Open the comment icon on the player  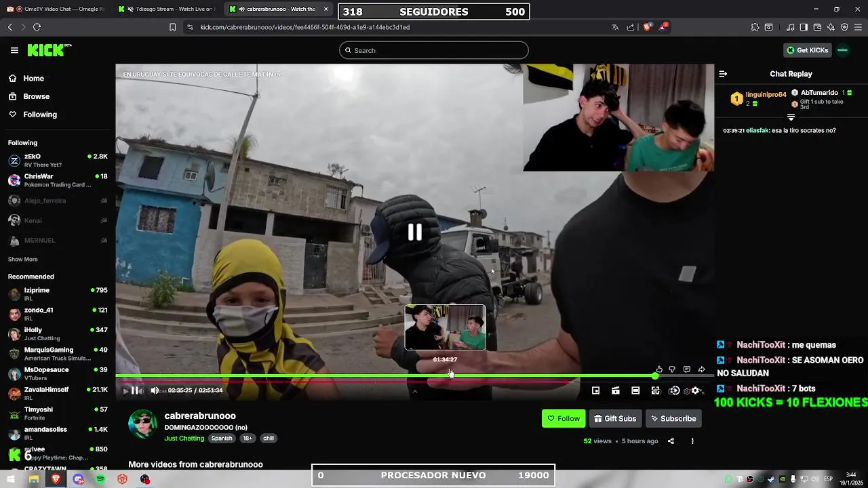tap(687, 369)
